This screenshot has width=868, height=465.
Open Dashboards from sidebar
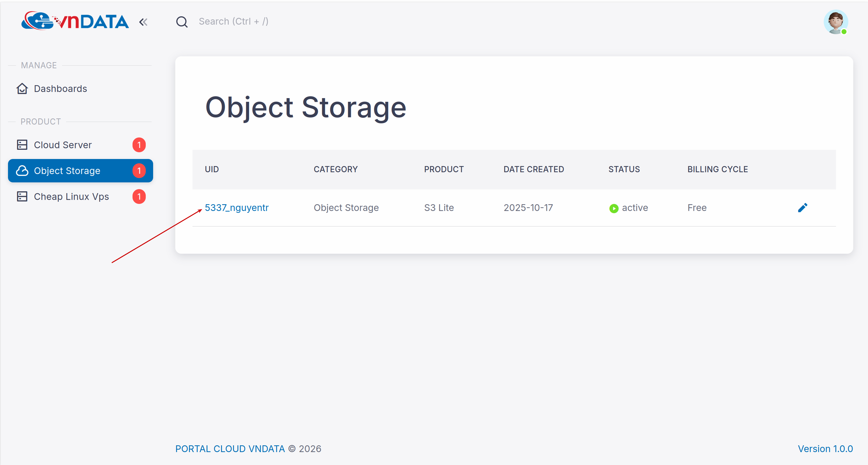click(61, 89)
